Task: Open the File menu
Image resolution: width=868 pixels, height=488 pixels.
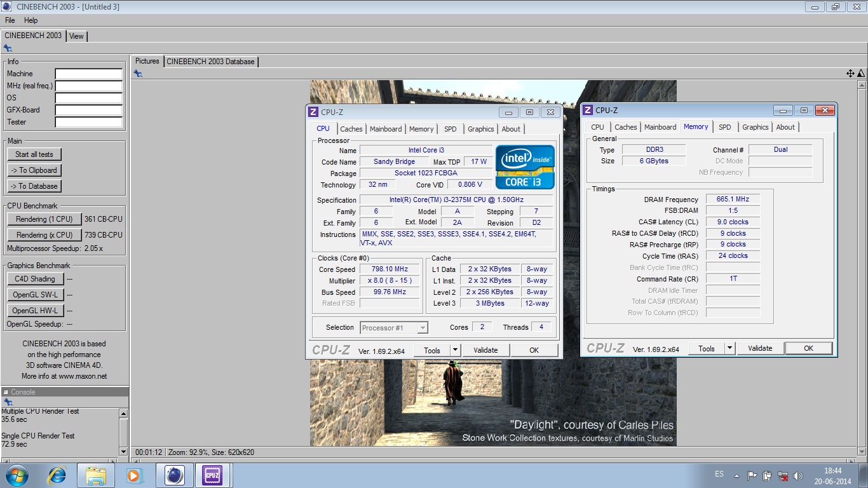Action: point(10,20)
